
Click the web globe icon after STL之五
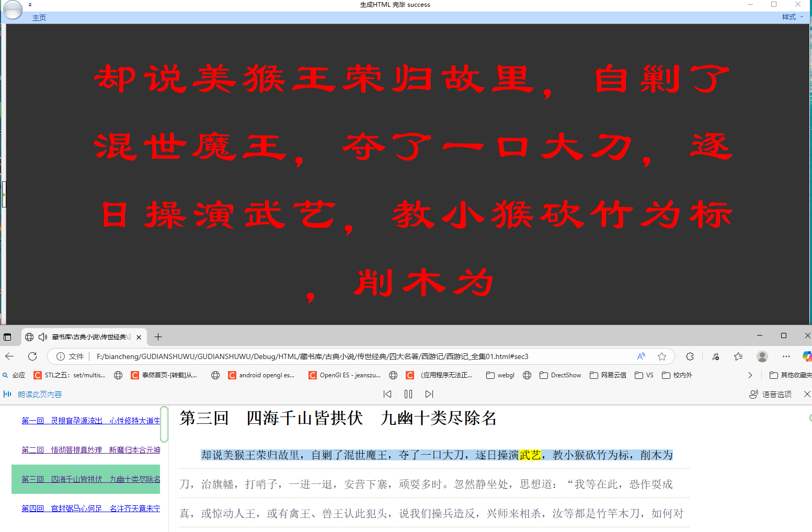coord(118,375)
